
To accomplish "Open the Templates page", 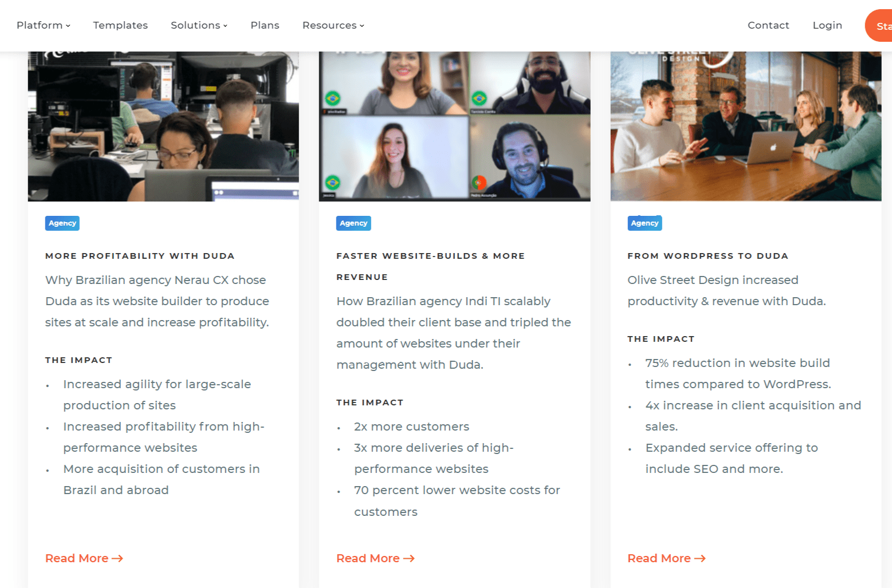I will [x=120, y=25].
